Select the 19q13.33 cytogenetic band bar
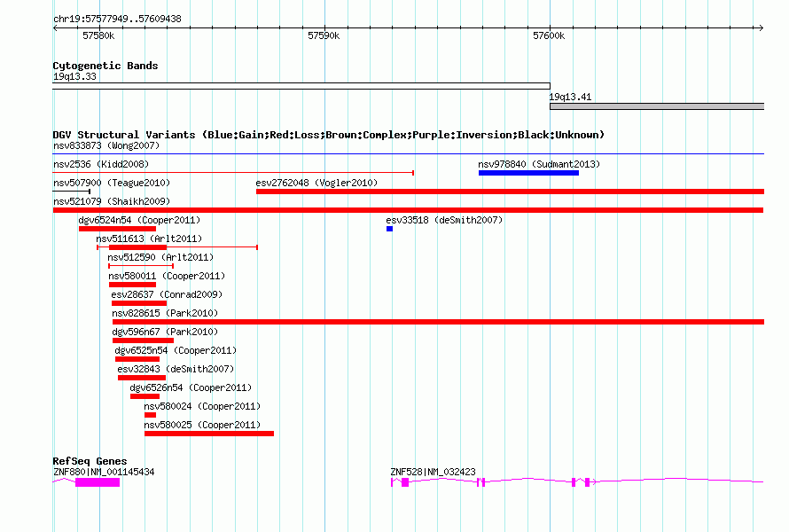The height and width of the screenshot is (532, 789). tap(301, 86)
